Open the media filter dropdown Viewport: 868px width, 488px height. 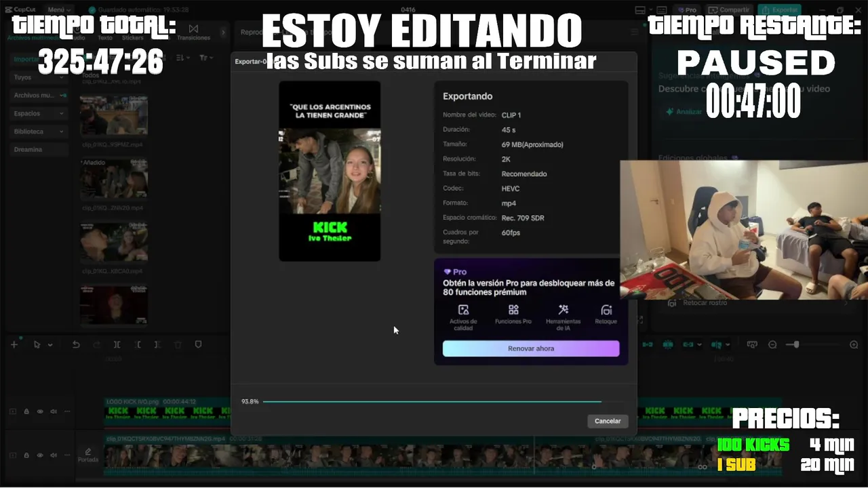click(x=207, y=58)
